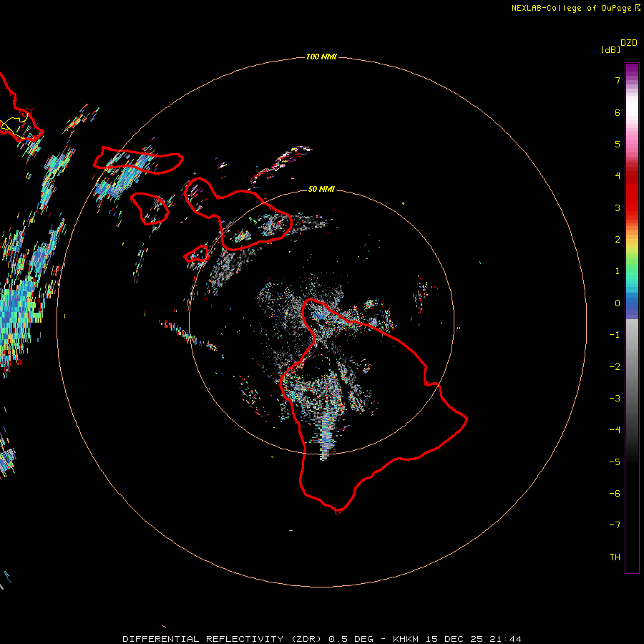Screen dimensions: 644x644
Task: Click the -1 value on the color scale
Action: click(x=615, y=335)
